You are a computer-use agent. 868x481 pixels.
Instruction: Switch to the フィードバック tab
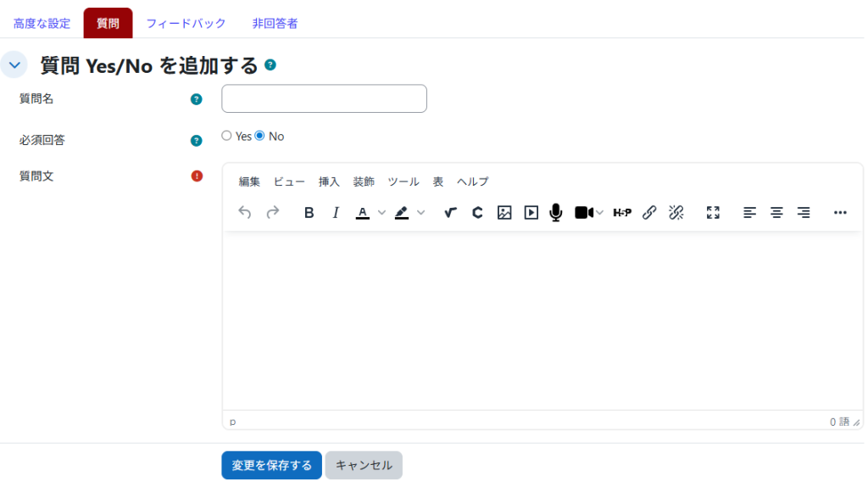coord(186,24)
